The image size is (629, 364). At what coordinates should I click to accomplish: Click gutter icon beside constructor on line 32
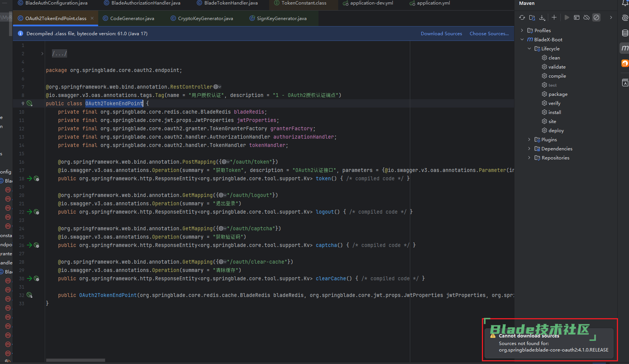tap(30, 295)
